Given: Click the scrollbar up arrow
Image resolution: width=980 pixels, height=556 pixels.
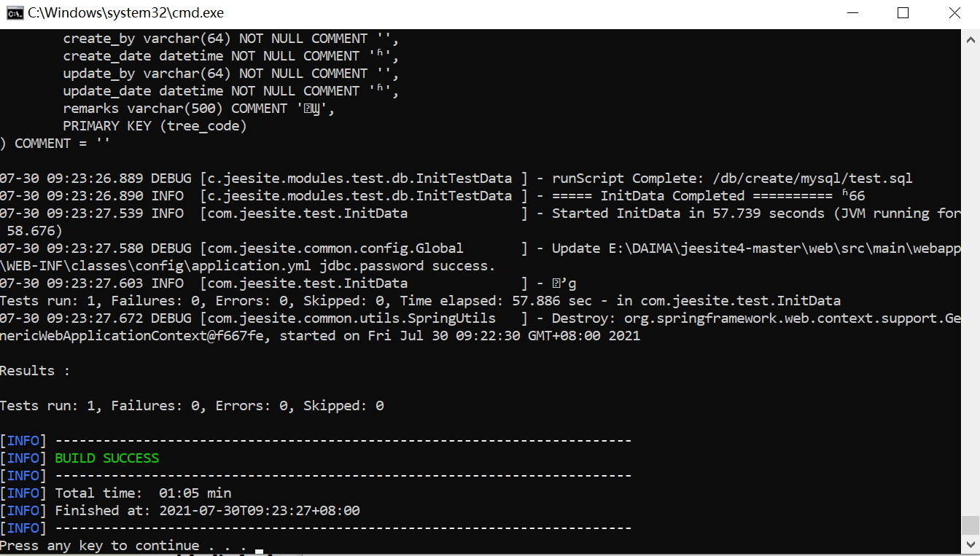Looking at the screenshot, I should 971,36.
